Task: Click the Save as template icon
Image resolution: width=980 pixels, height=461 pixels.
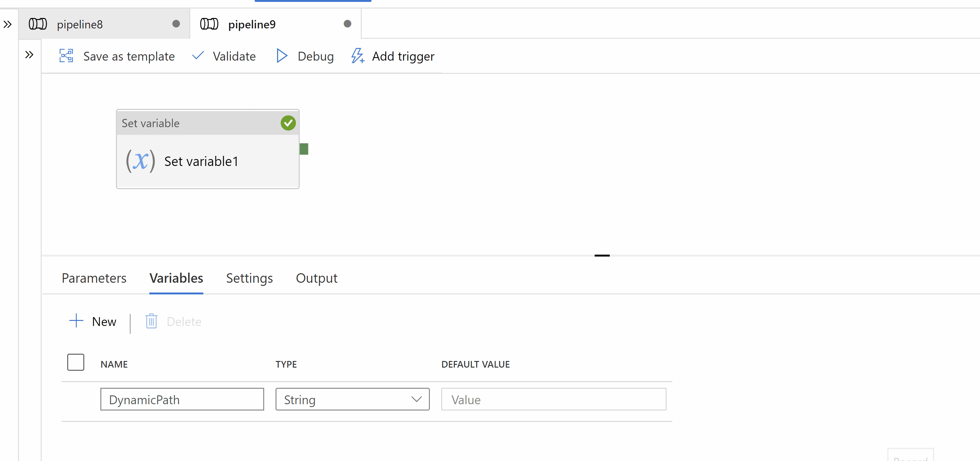Action: tap(66, 56)
